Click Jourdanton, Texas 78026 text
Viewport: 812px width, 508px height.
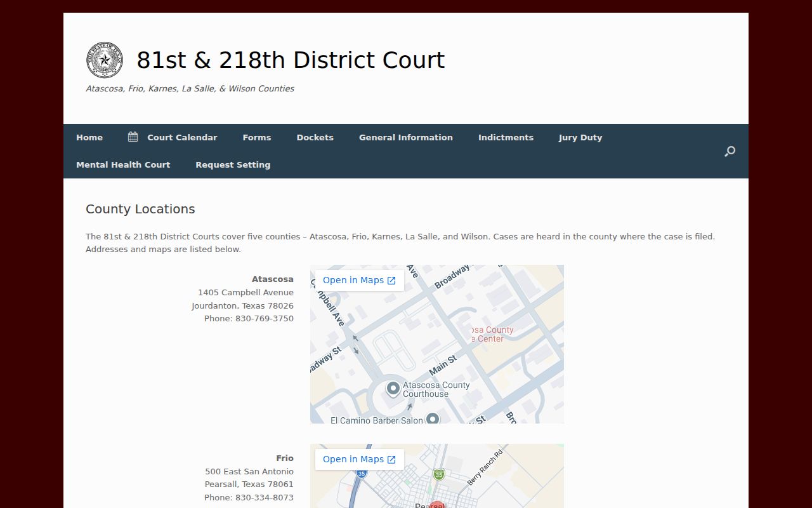(242, 305)
